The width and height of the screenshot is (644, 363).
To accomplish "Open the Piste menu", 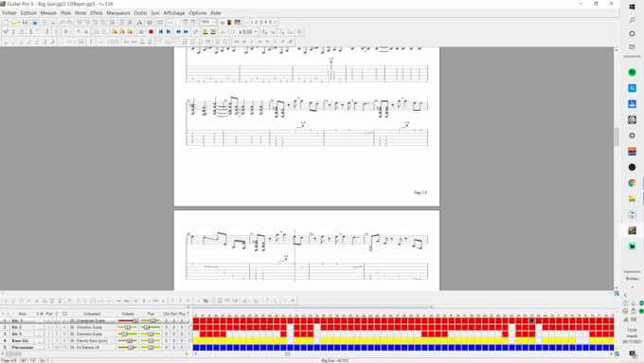I will click(x=65, y=13).
